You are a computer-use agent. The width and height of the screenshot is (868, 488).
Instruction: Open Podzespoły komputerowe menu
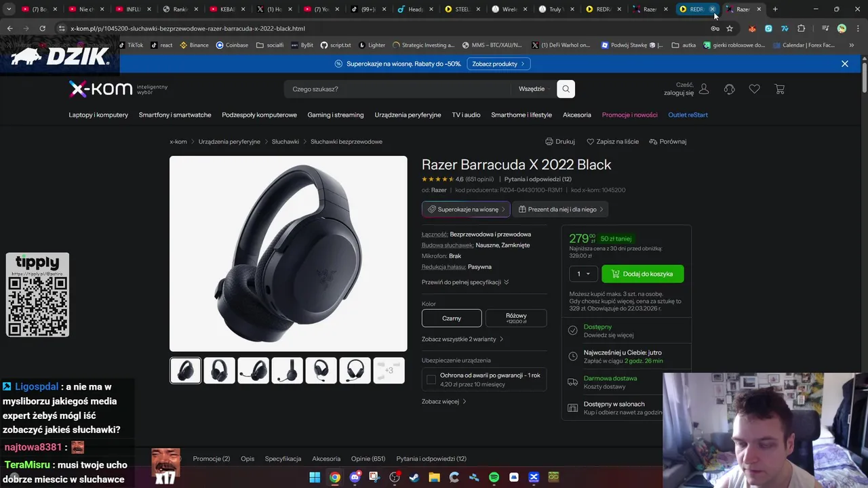tap(259, 115)
